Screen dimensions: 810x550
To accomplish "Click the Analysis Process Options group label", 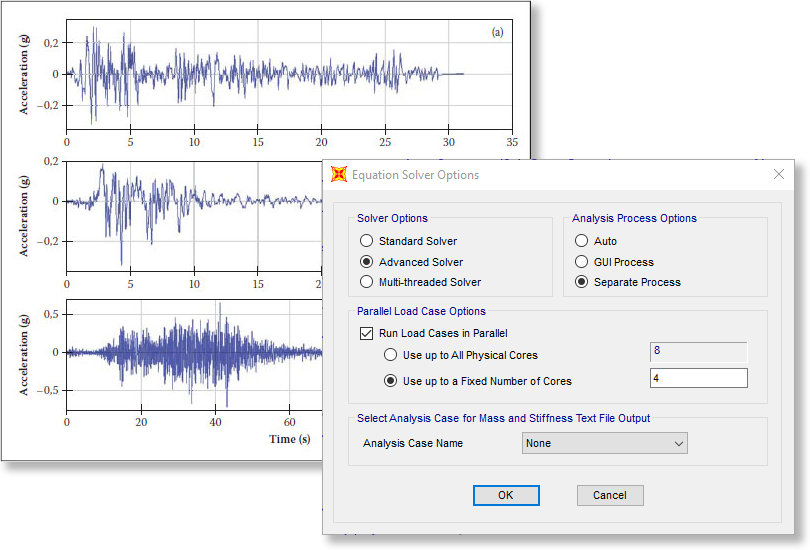I will pos(634,218).
